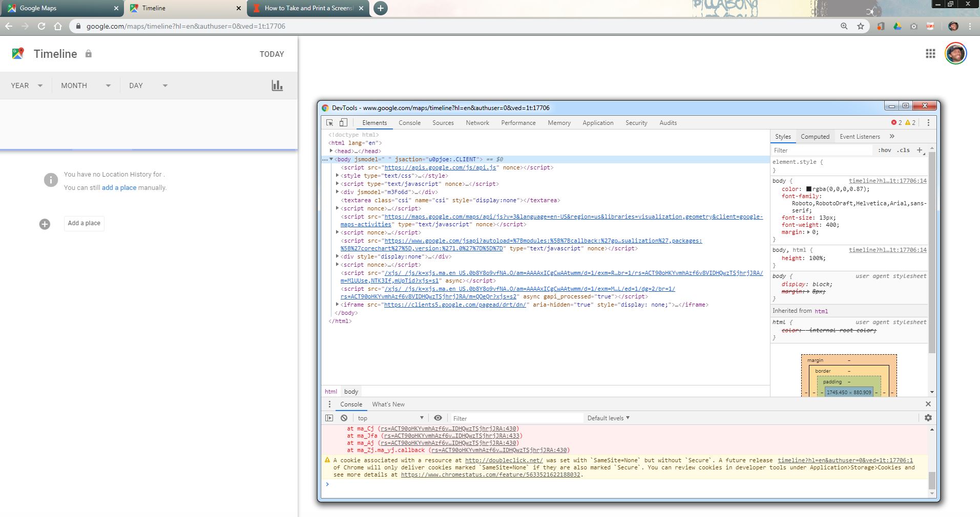Click the Google Drive extension icon
The width and height of the screenshot is (980, 517).
[x=898, y=26]
